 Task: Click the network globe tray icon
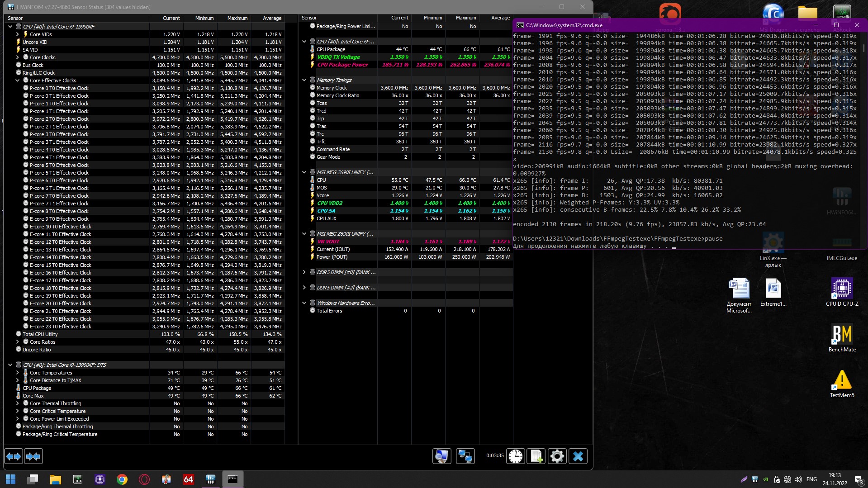[787, 479]
